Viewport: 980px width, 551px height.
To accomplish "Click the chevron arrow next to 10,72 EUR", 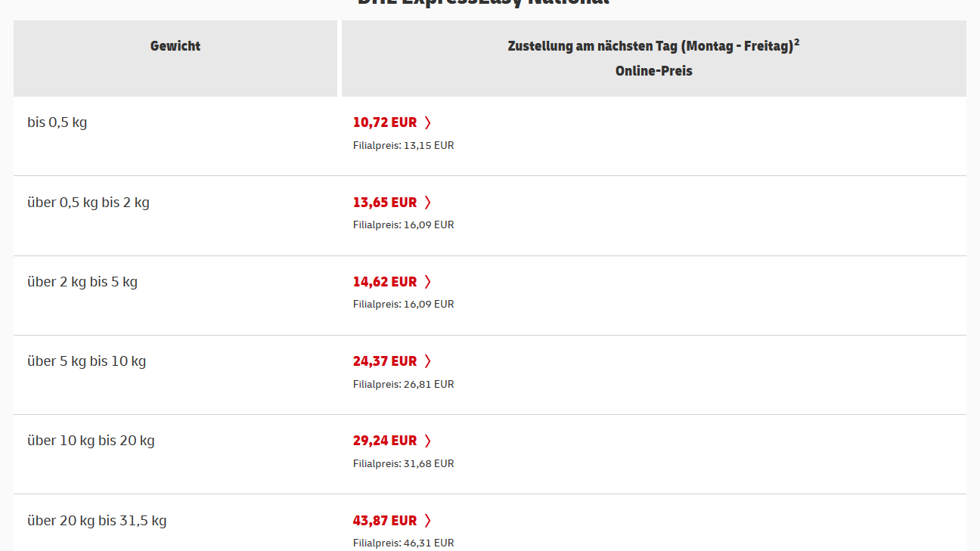I will pyautogui.click(x=428, y=122).
